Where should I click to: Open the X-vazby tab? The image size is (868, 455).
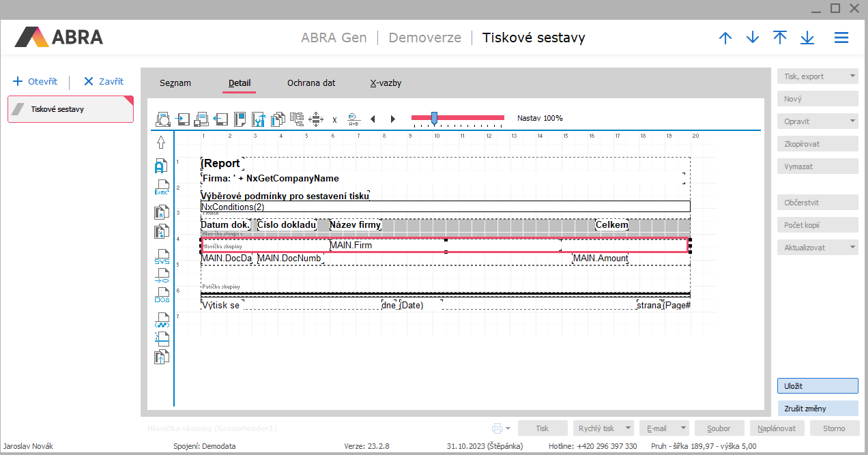(386, 83)
